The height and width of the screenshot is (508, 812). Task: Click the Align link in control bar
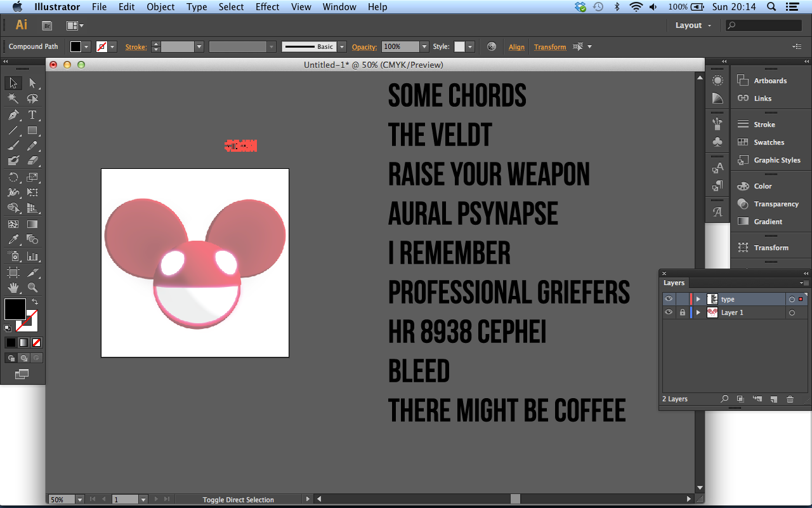[x=516, y=47]
